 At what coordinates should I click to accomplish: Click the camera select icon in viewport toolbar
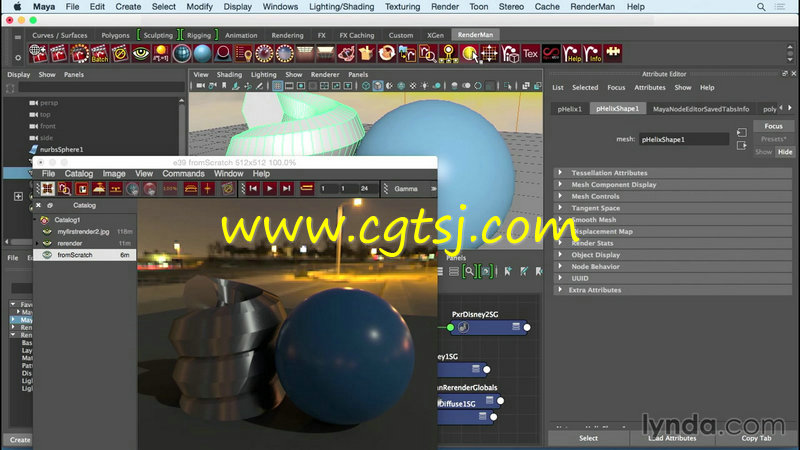(201, 86)
